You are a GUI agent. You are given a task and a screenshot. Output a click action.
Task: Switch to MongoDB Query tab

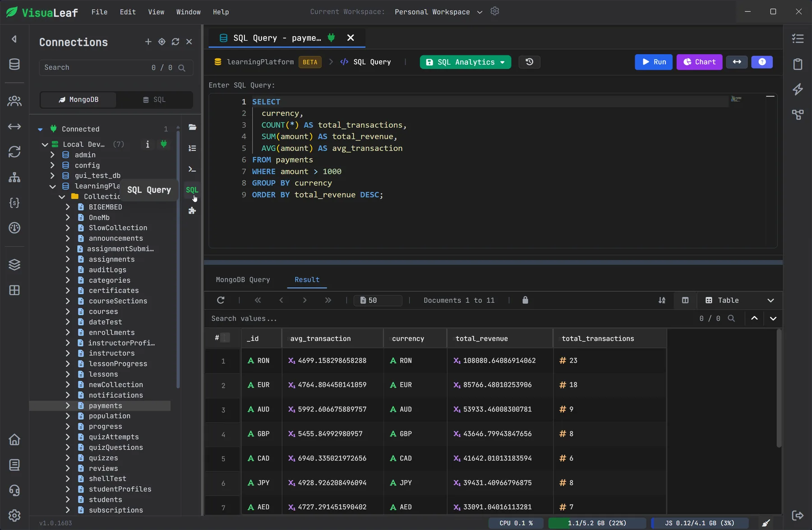pyautogui.click(x=243, y=280)
